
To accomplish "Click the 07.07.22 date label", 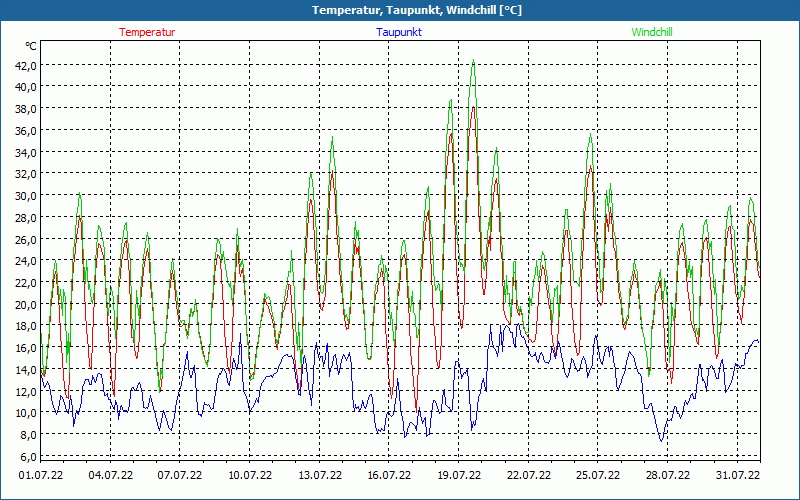I will 180,476.
